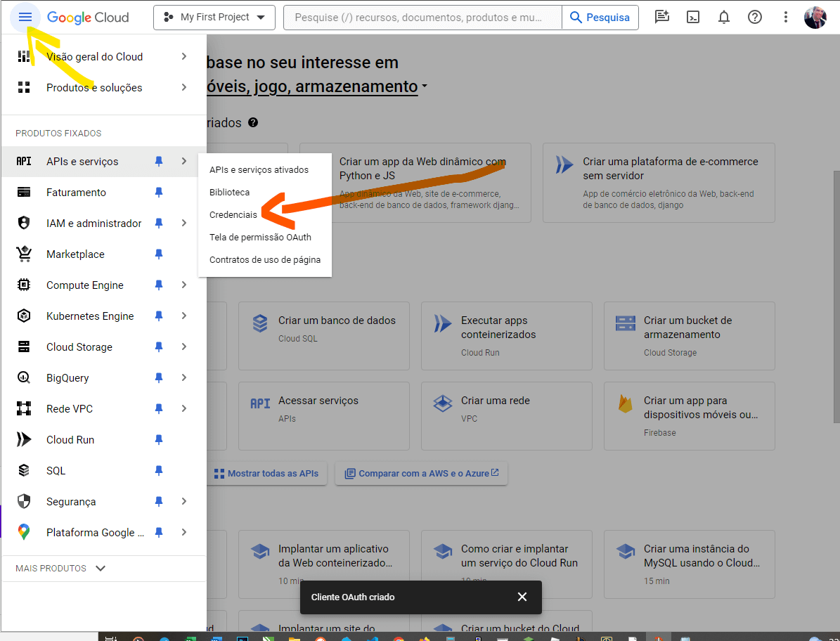Click the help question mark icon

(x=755, y=18)
